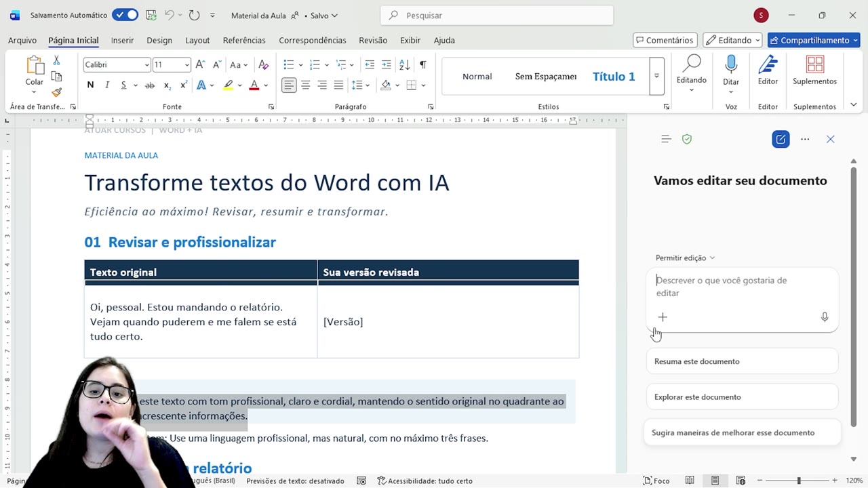Image resolution: width=868 pixels, height=488 pixels.
Task: Click the increase font size icon
Action: pyautogui.click(x=200, y=64)
